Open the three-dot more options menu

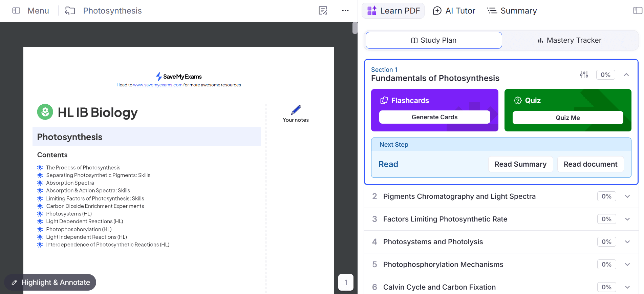pyautogui.click(x=345, y=10)
